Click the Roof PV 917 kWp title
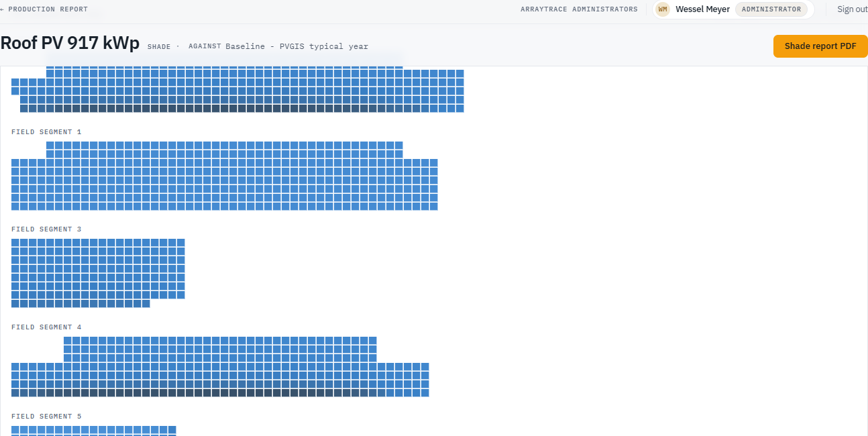Screen dimensions: 868x436 70,43
